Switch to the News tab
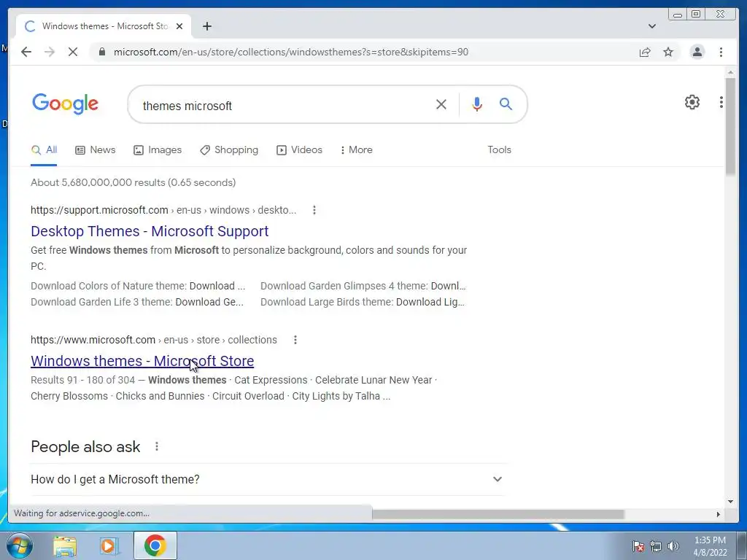Image resolution: width=747 pixels, height=560 pixels. pyautogui.click(x=96, y=150)
